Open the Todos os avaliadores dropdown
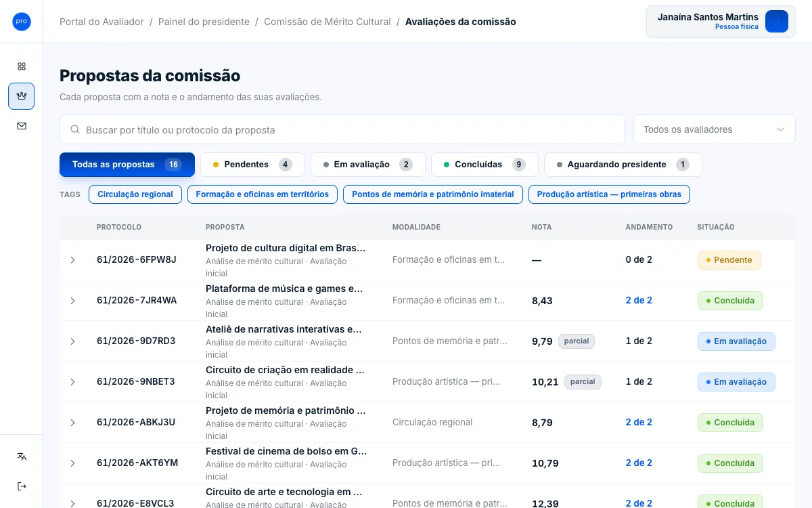 pyautogui.click(x=714, y=129)
